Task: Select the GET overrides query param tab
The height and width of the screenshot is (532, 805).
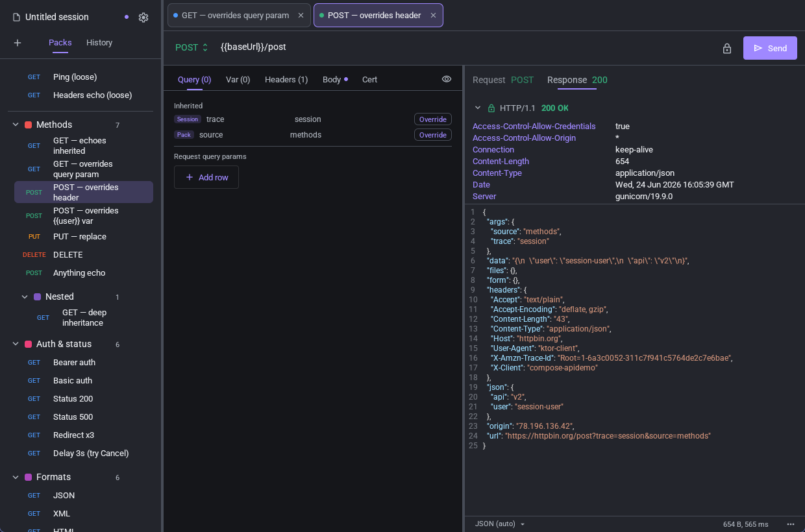Action: click(x=239, y=16)
